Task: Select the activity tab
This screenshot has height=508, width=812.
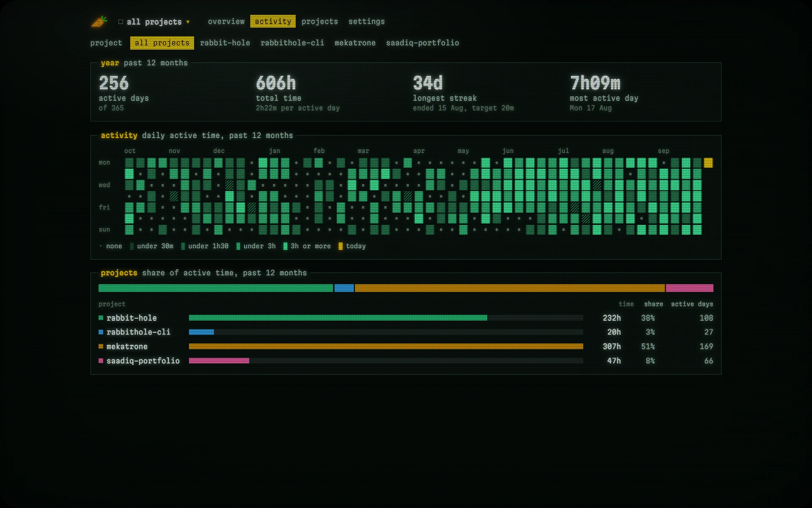Action: [273, 21]
